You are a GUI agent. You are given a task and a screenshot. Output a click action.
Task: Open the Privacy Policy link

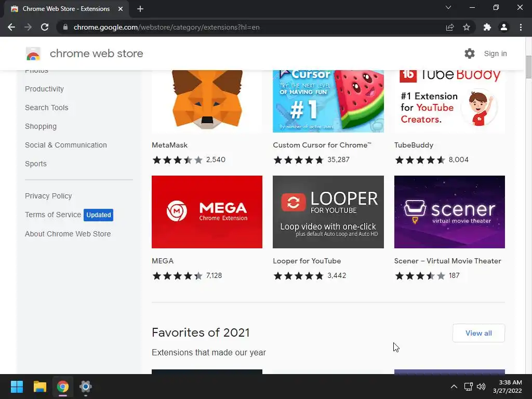click(48, 196)
